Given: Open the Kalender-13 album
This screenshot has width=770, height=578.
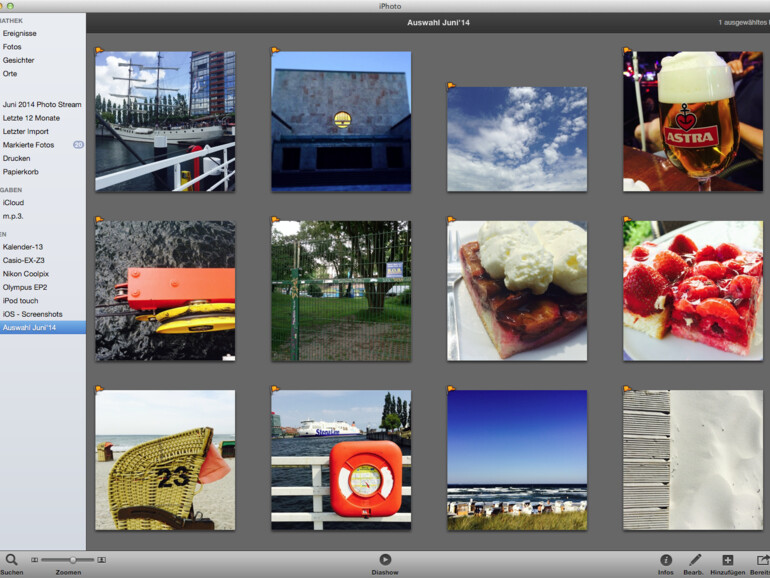Looking at the screenshot, I should point(23,247).
